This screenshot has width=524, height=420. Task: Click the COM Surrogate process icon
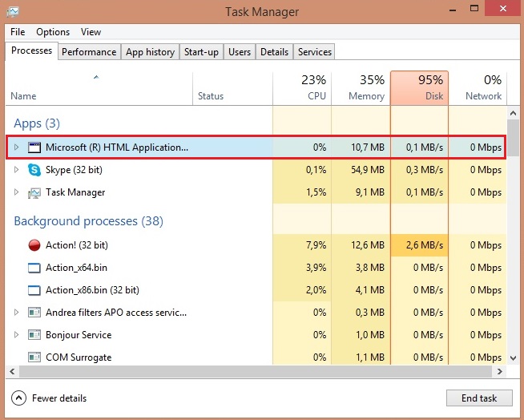coord(34,357)
